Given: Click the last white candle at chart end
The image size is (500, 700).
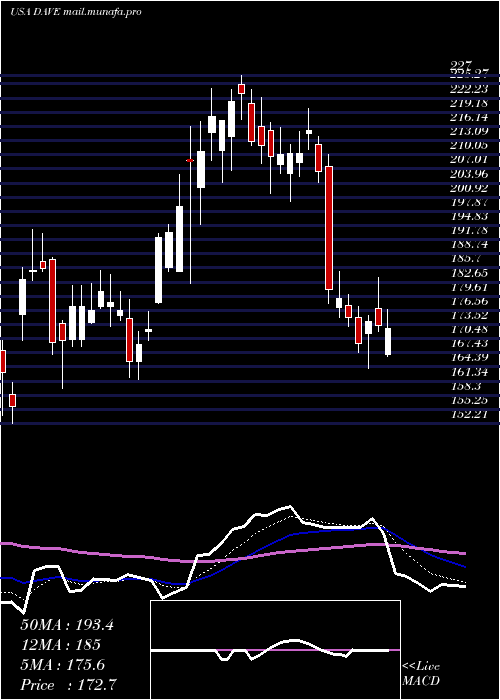Looking at the screenshot, I should [388, 342].
